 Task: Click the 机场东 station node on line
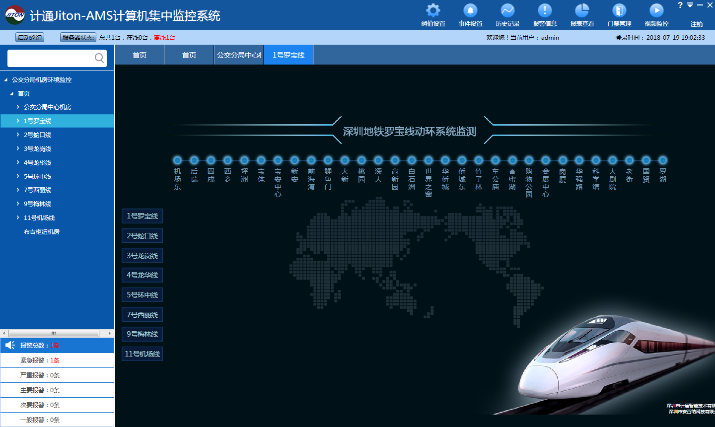click(x=177, y=159)
